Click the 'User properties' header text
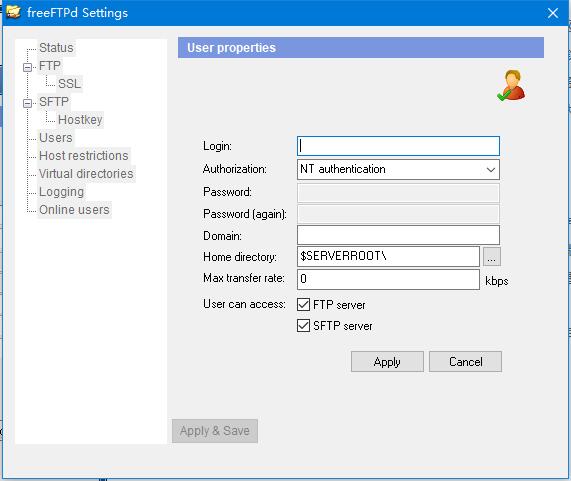 tap(231, 48)
